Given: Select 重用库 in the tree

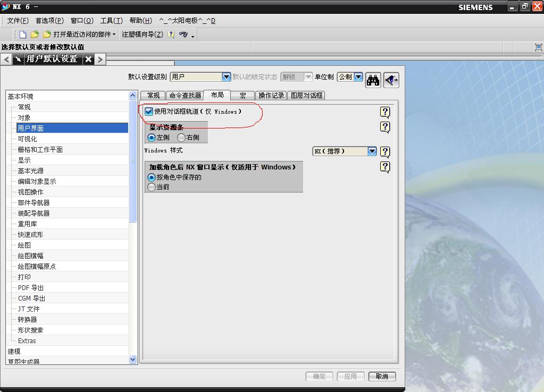Looking at the screenshot, I should click(x=28, y=224).
